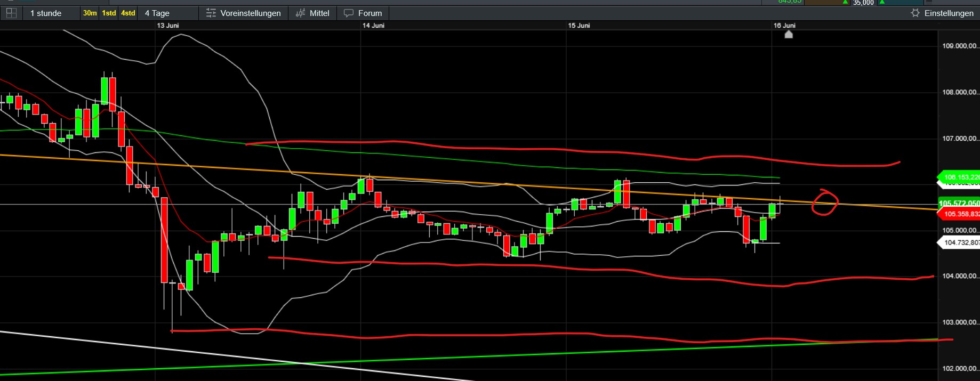Image resolution: width=980 pixels, height=381 pixels.
Task: Click the 16 Juni date label
Action: click(784, 26)
